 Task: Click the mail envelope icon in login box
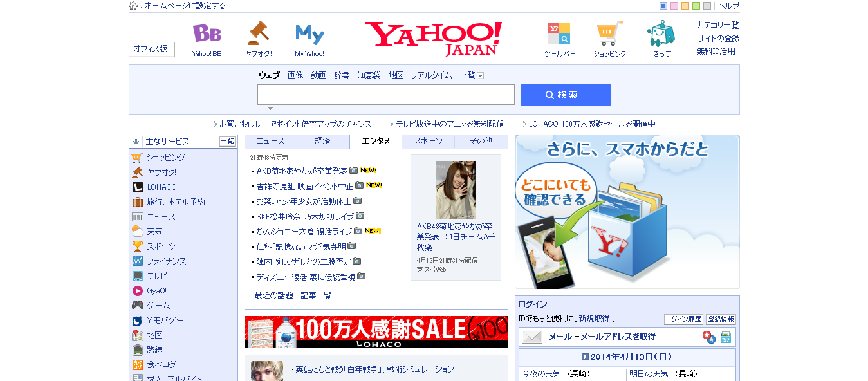532,337
